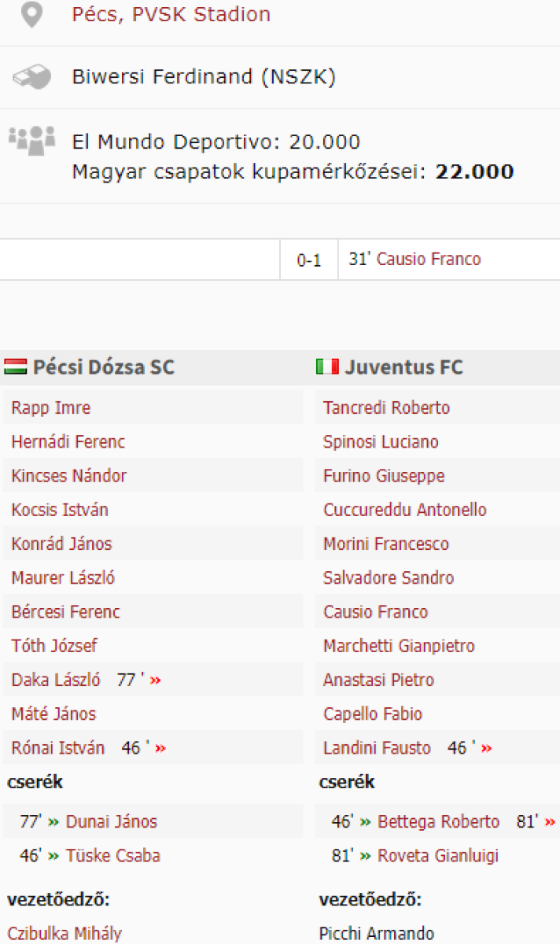Open the Pécs, PVSK Stadion link
The height and width of the screenshot is (944, 560).
pos(171,14)
